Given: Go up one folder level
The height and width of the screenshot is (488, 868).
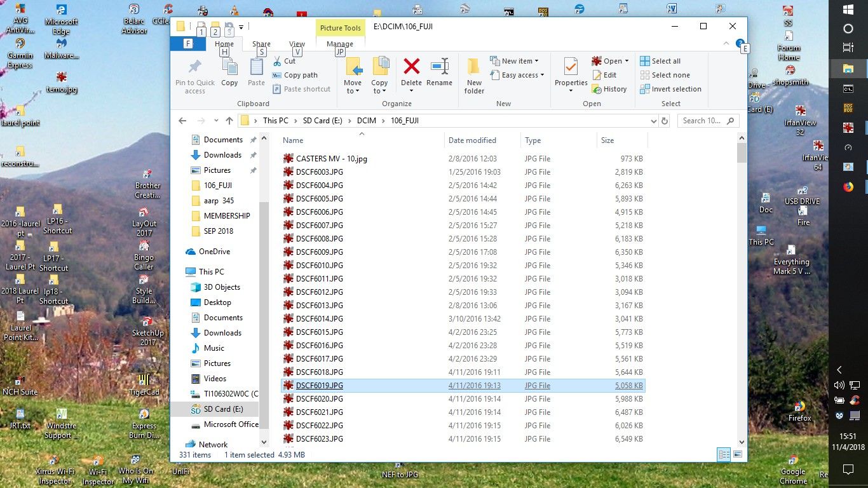Looking at the screenshot, I should coord(229,121).
